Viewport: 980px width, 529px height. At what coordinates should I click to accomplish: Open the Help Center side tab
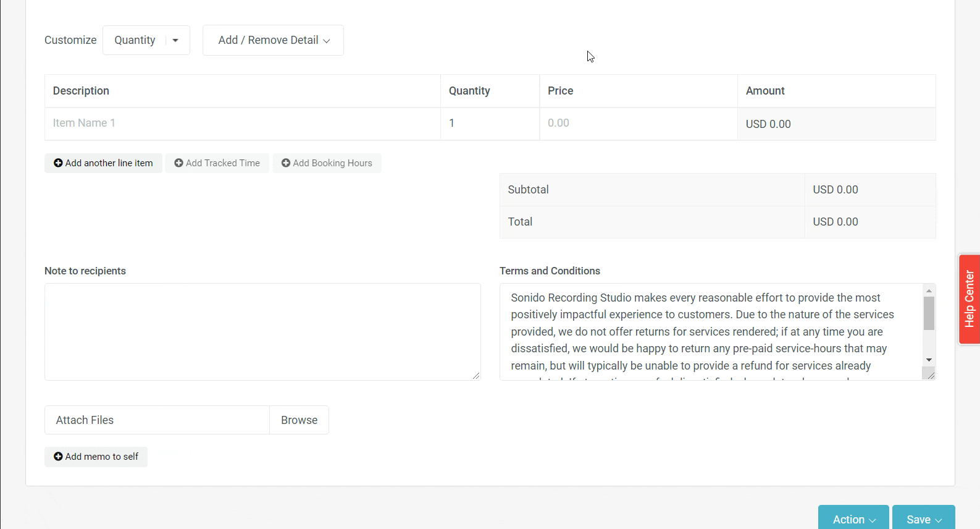969,299
